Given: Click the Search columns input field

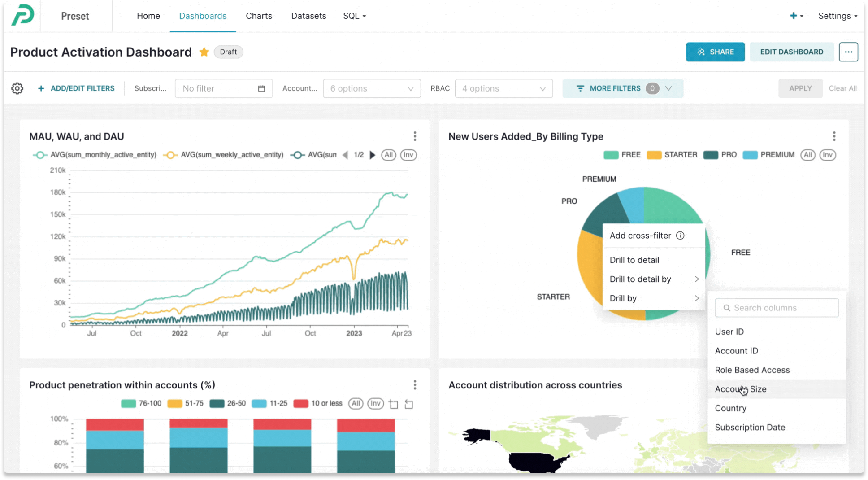Looking at the screenshot, I should [776, 308].
